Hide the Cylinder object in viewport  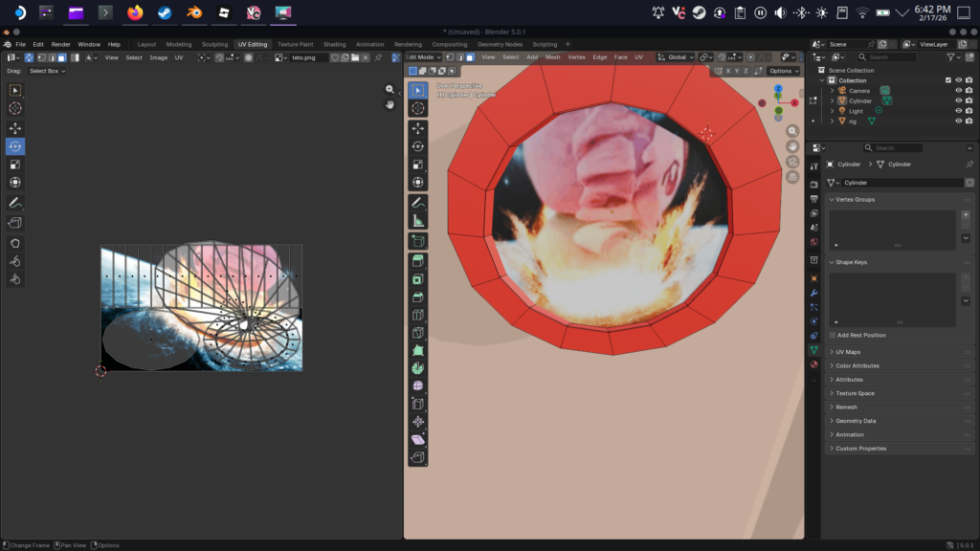[957, 100]
